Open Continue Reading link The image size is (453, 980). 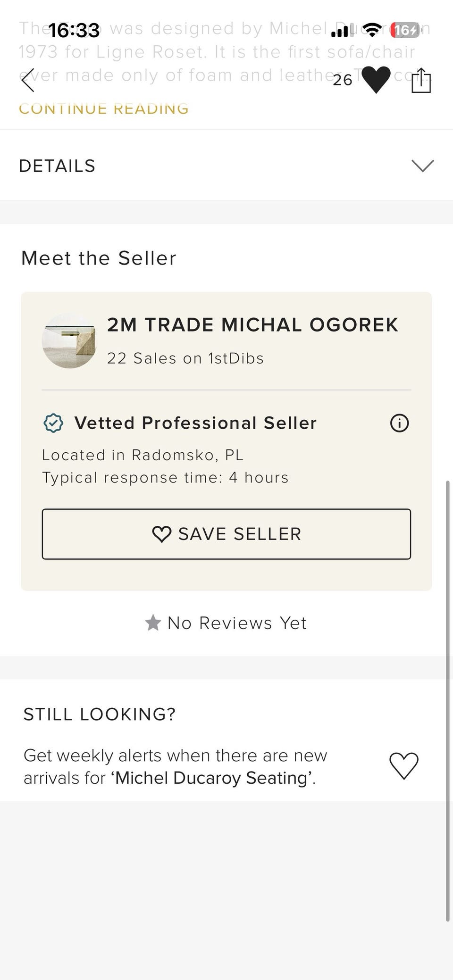pyautogui.click(x=104, y=109)
